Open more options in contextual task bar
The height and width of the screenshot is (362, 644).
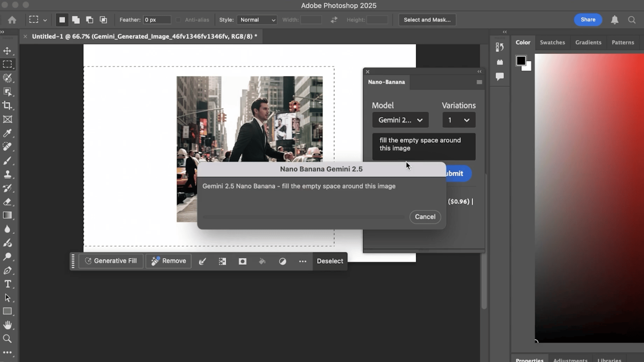click(x=303, y=261)
